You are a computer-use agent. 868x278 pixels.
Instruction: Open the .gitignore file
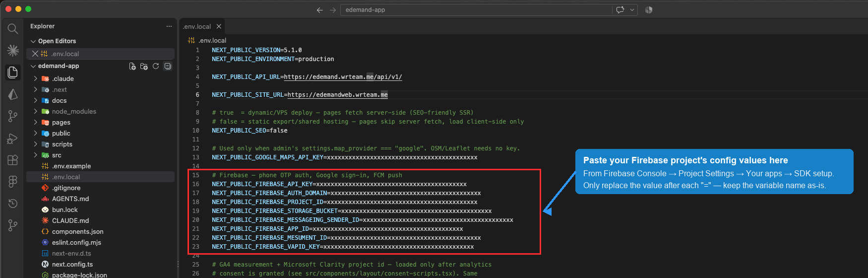coord(66,188)
